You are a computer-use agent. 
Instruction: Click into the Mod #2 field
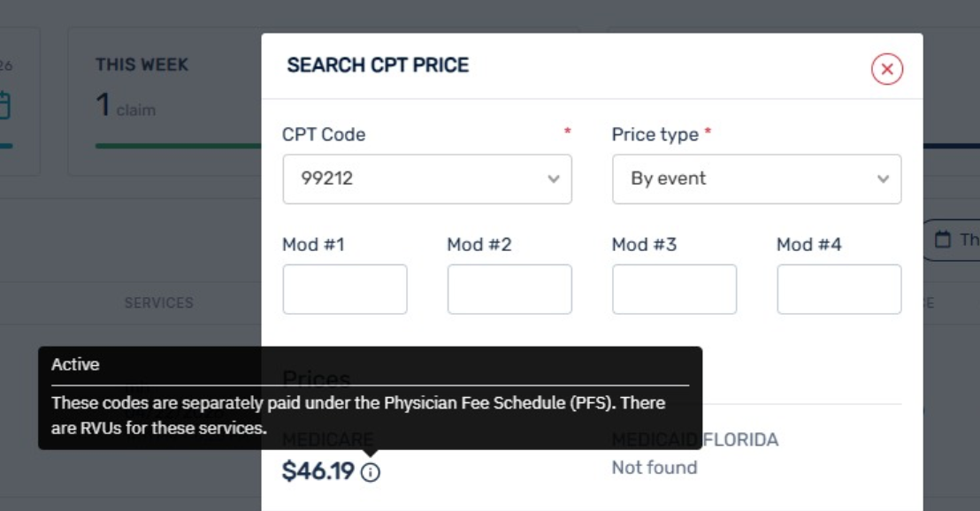[509, 289]
